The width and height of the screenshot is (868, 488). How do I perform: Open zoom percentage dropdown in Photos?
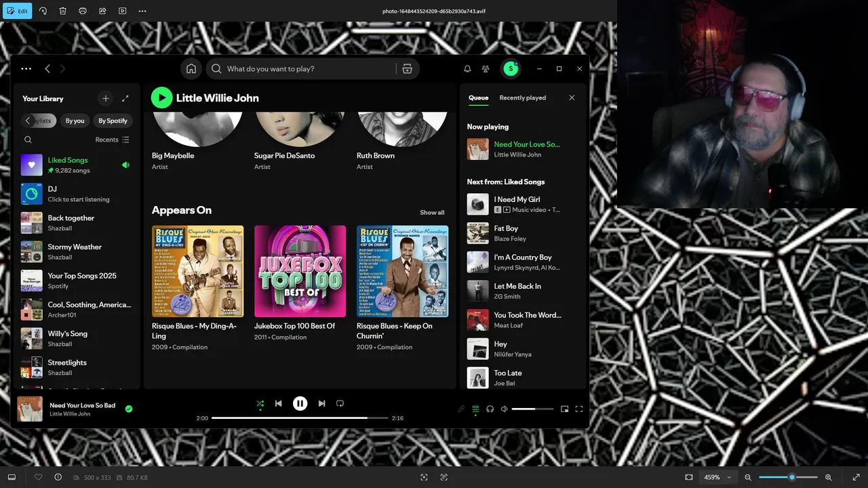717,477
